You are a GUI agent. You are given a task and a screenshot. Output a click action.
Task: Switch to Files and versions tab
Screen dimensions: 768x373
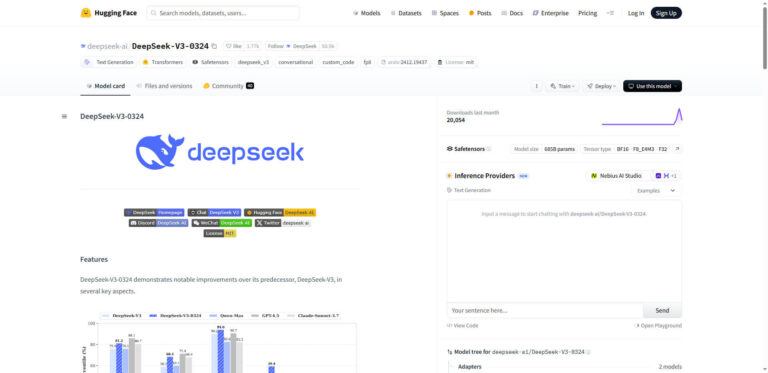click(164, 86)
